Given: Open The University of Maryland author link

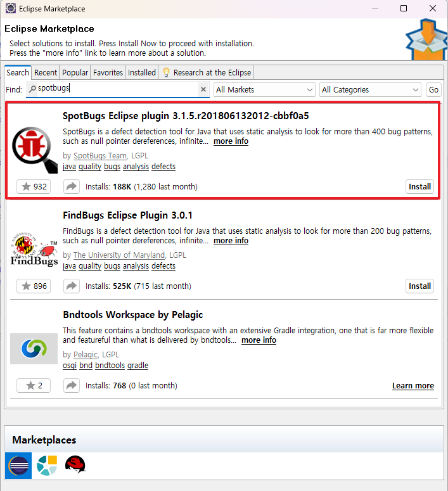Looking at the screenshot, I should click(x=119, y=255).
